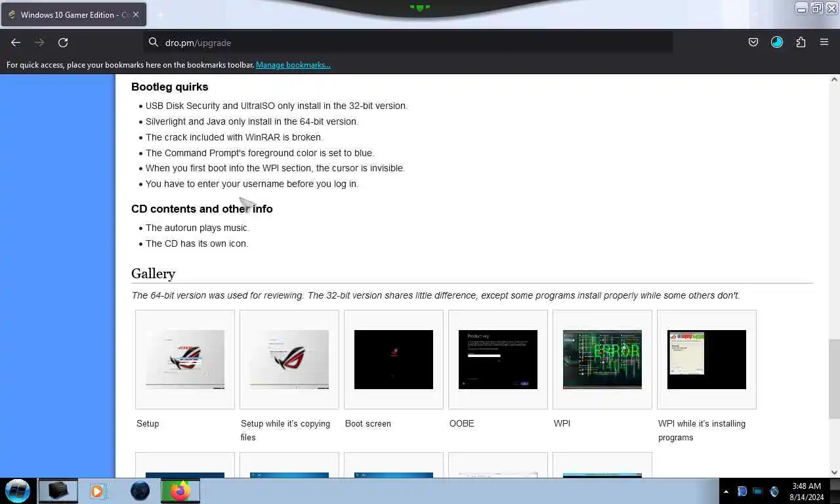Viewport: 840px width, 504px height.
Task: Open the extensions puzzle icon
Action: click(x=801, y=43)
